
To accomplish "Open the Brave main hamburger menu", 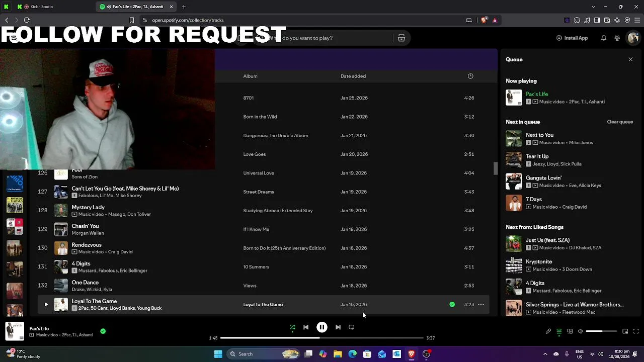I will pos(636,20).
